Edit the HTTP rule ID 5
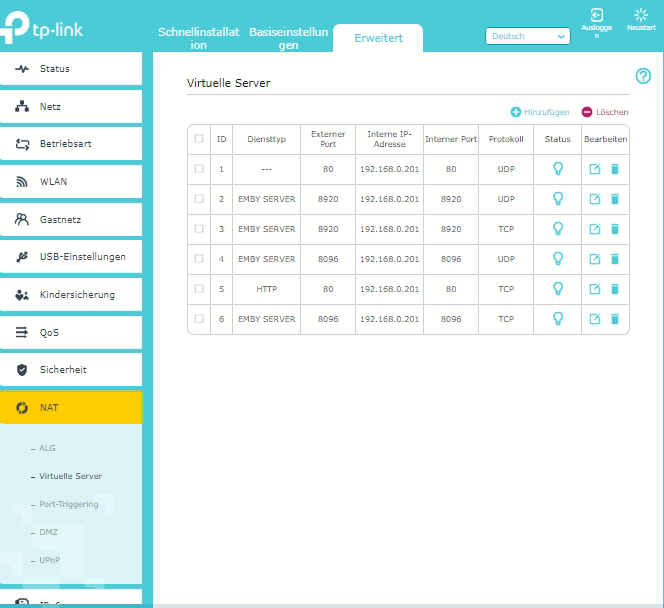This screenshot has height=608, width=664. (595, 289)
